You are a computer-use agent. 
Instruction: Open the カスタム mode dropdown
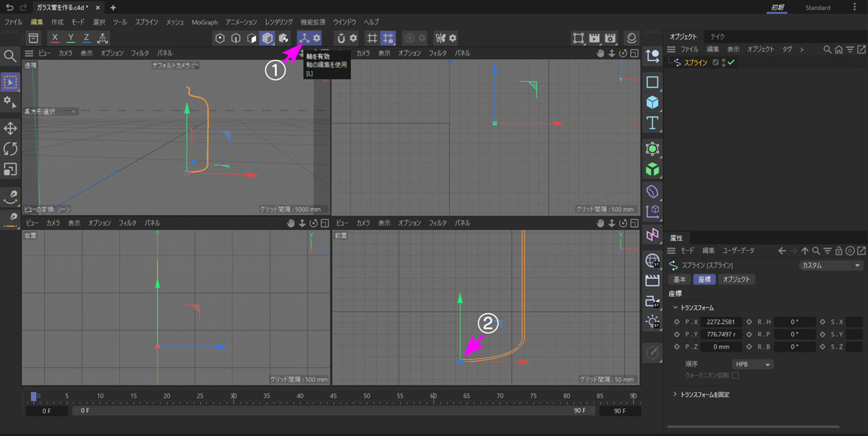coord(831,265)
